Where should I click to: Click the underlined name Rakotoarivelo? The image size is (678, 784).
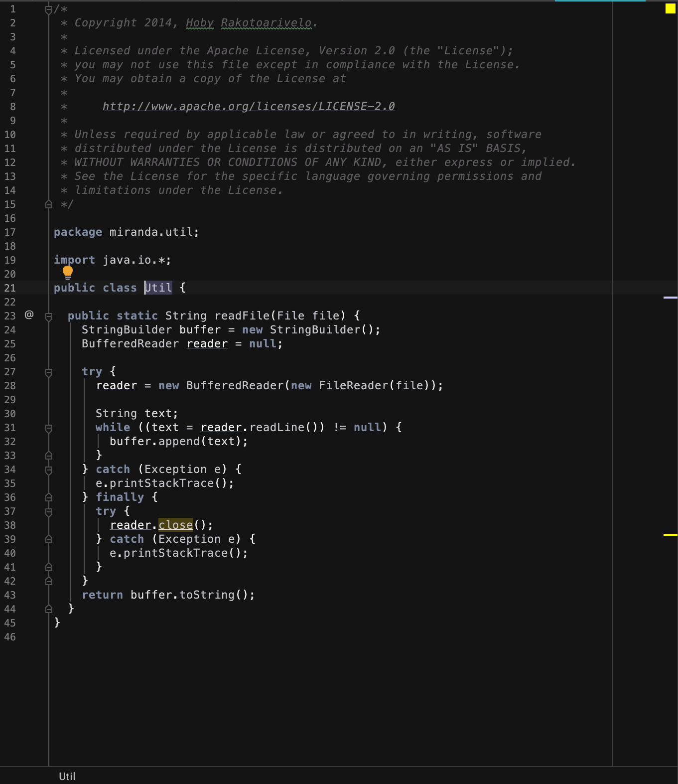[x=267, y=23]
